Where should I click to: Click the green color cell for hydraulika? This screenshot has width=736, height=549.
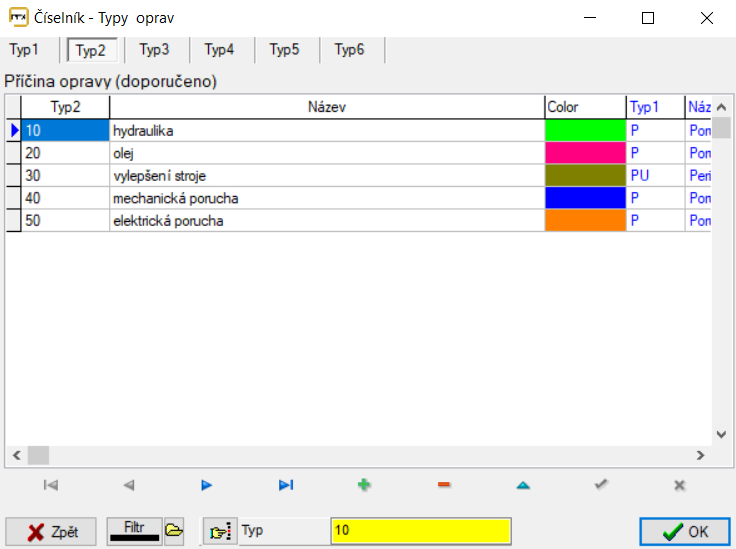(x=585, y=130)
